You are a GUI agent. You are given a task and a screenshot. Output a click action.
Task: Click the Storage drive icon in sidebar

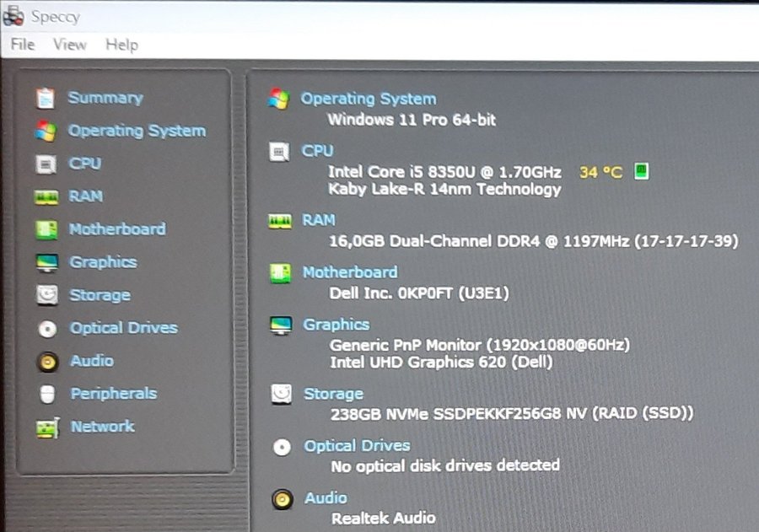click(46, 295)
